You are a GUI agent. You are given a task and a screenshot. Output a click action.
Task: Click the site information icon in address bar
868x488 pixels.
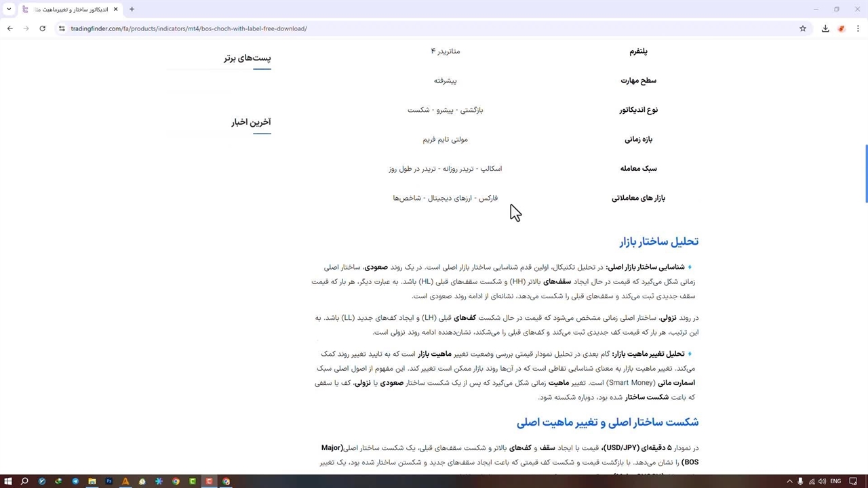62,28
